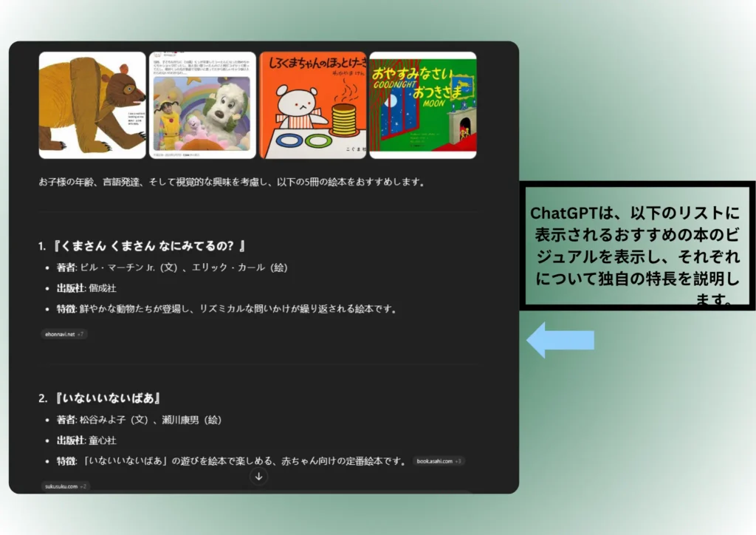Viewport: 756px width, 535px height.
Task: Open the book.asahi.com source chip
Action: coord(439,461)
